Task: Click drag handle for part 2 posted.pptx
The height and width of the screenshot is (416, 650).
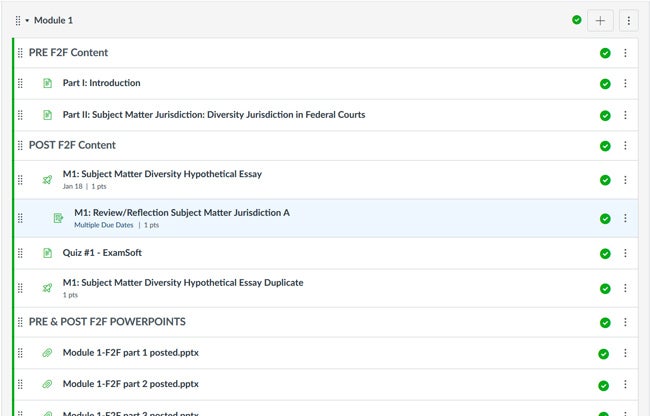Action: [x=20, y=385]
